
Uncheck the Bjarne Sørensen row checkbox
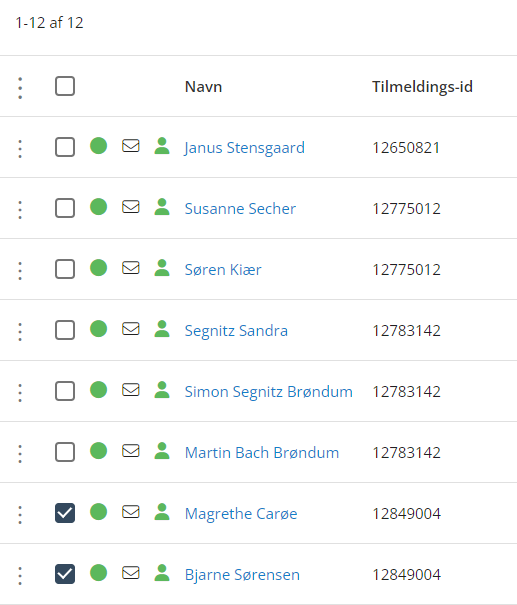point(65,574)
